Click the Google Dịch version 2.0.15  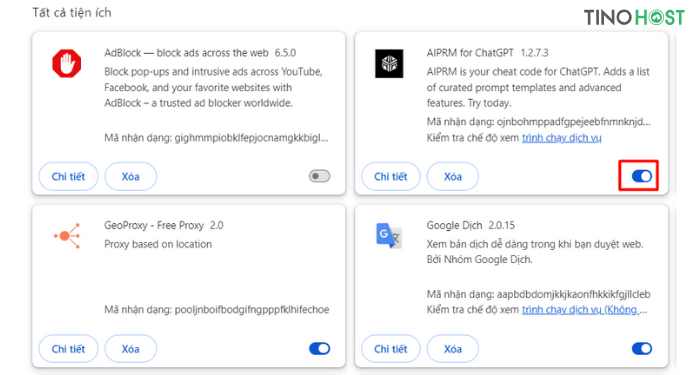[x=502, y=225]
